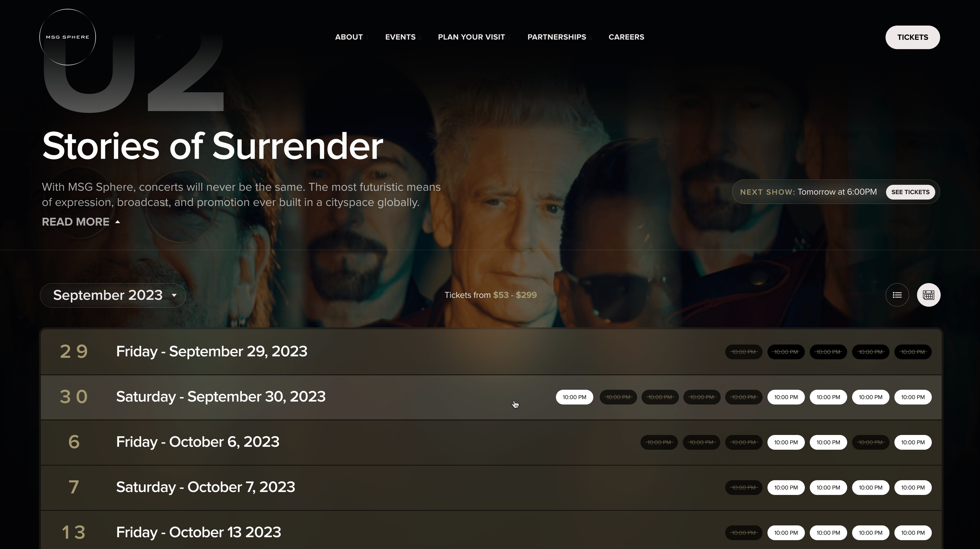Click the Friday - September 29, 2023 row
This screenshot has width=980, height=549.
click(491, 352)
